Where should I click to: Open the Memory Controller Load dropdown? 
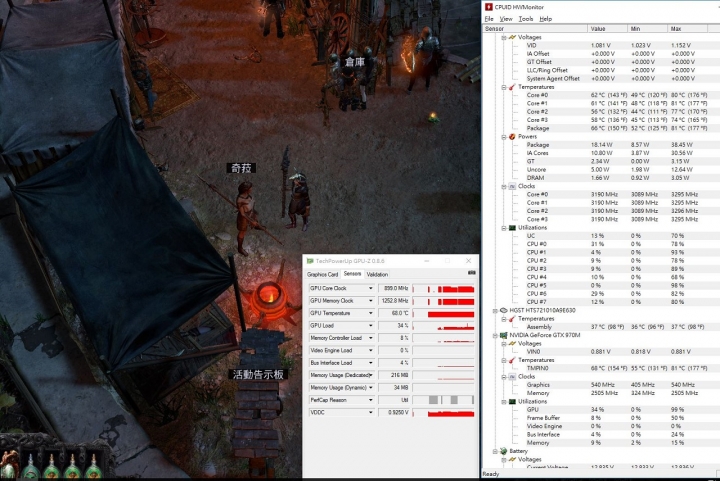tap(371, 338)
